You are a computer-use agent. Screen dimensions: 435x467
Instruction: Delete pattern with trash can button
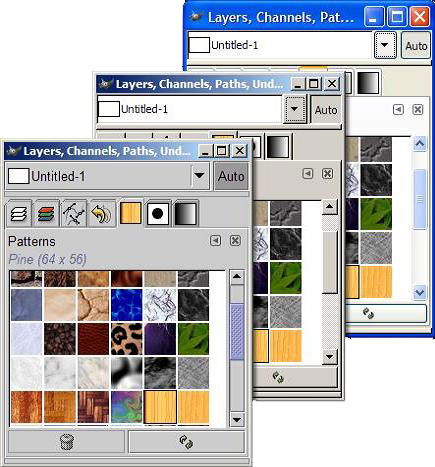66,442
